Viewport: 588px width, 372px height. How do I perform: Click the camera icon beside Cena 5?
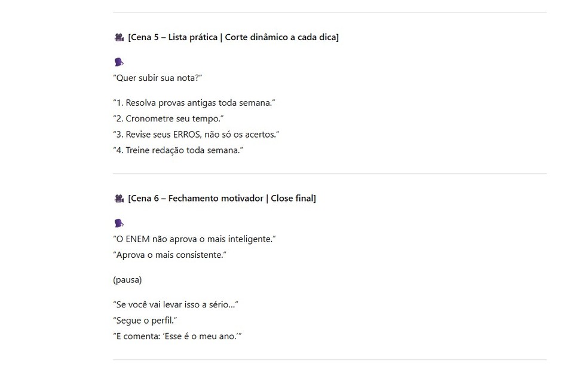tap(118, 38)
